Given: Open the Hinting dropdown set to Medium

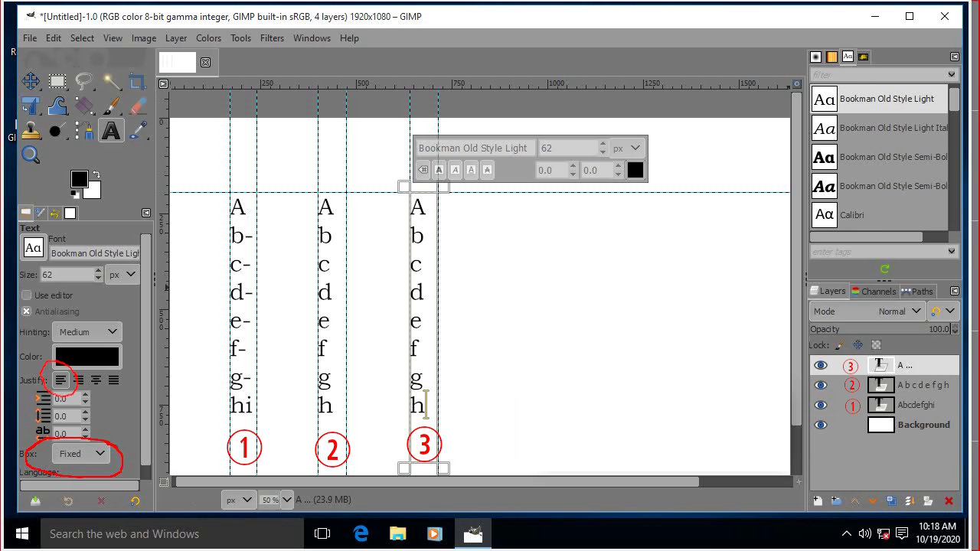Looking at the screenshot, I should point(87,332).
